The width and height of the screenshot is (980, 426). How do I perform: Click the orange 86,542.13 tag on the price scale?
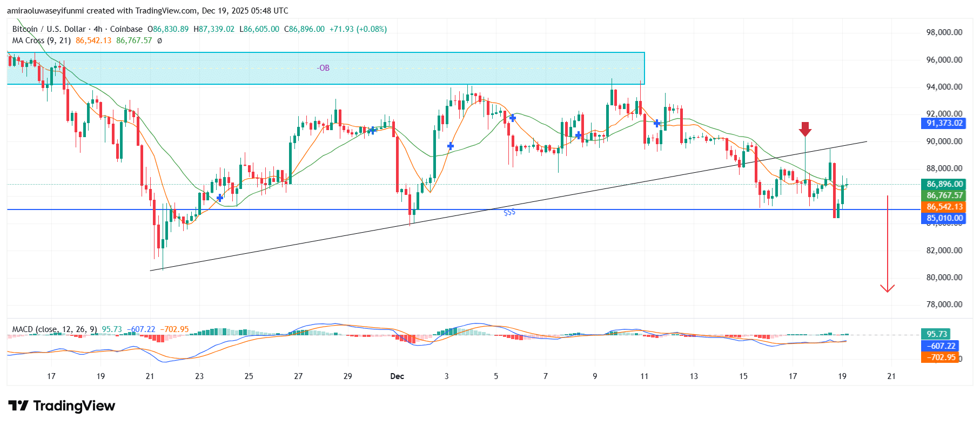[x=943, y=207]
